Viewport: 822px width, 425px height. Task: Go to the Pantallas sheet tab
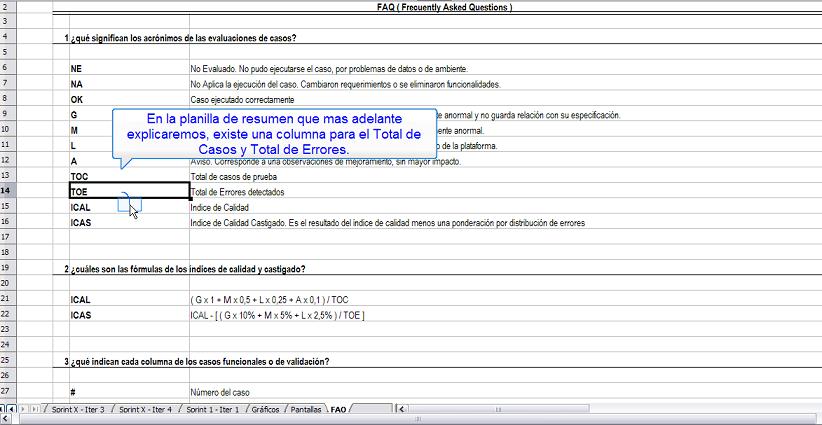307,409
